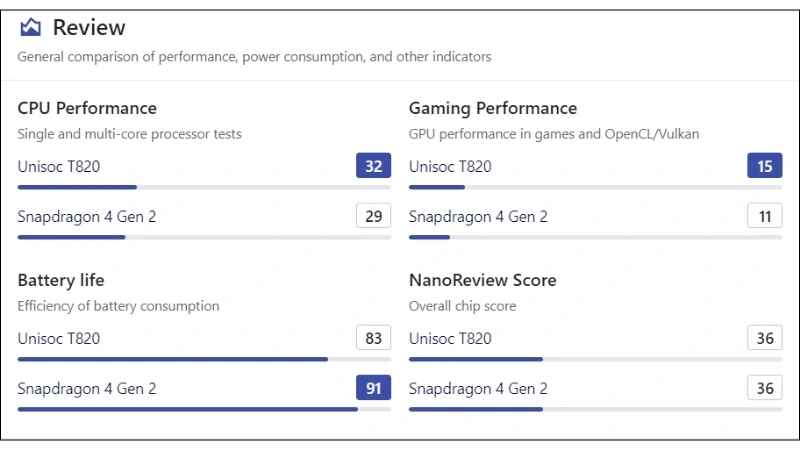
Task: Click Snapdragon 4 Gen 2 CPU score 29
Action: (373, 216)
